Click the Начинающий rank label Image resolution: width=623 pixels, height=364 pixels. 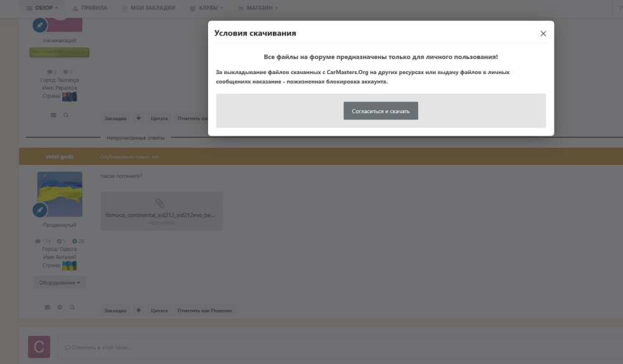(60, 40)
